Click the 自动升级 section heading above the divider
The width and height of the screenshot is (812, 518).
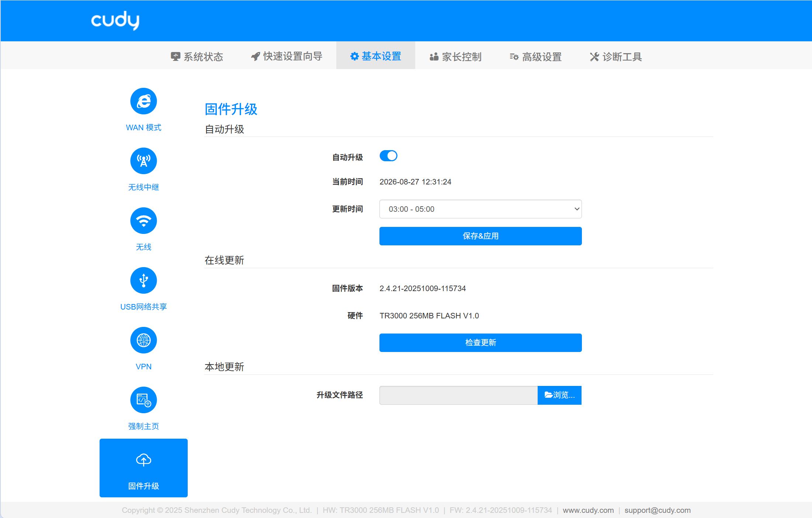coord(224,129)
